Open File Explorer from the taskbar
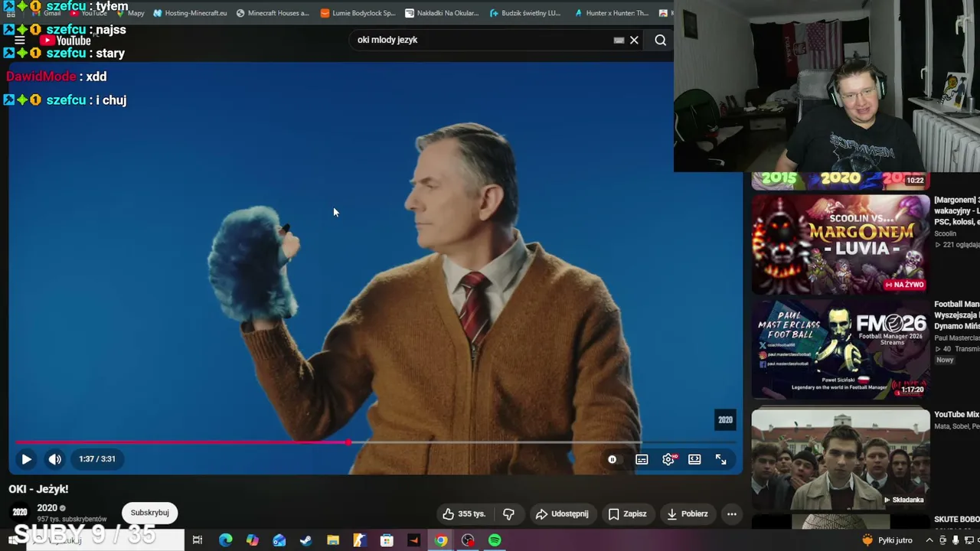The height and width of the screenshot is (551, 980). [x=332, y=540]
